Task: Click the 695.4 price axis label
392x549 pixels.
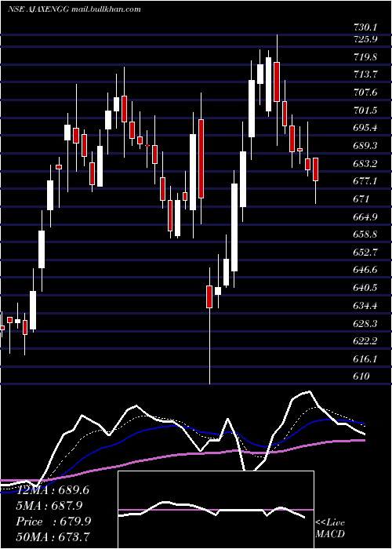Action: tap(365, 128)
